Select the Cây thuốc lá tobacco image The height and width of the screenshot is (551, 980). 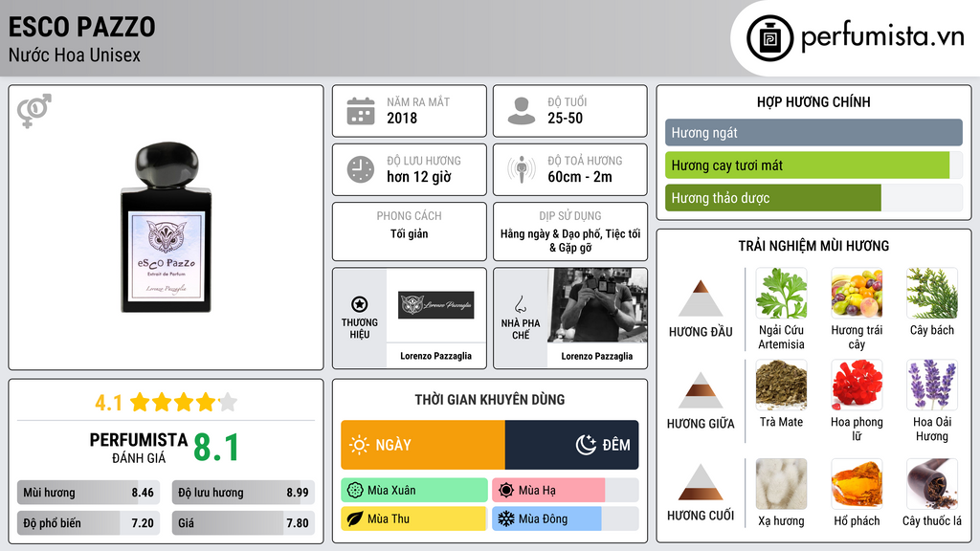(932, 484)
